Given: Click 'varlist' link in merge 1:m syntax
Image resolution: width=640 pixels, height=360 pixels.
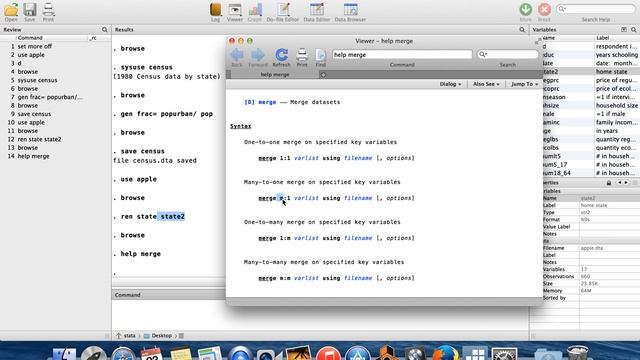Looking at the screenshot, I should pyautogui.click(x=306, y=238).
